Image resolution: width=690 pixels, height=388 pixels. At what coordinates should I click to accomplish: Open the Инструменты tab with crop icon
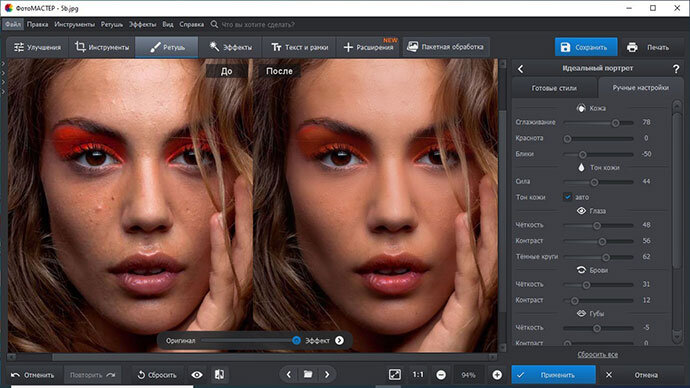pos(102,47)
